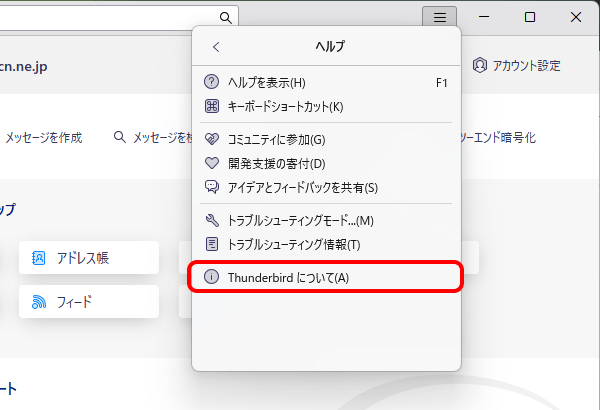Open the アドレス帳 address book card

[x=88, y=257]
